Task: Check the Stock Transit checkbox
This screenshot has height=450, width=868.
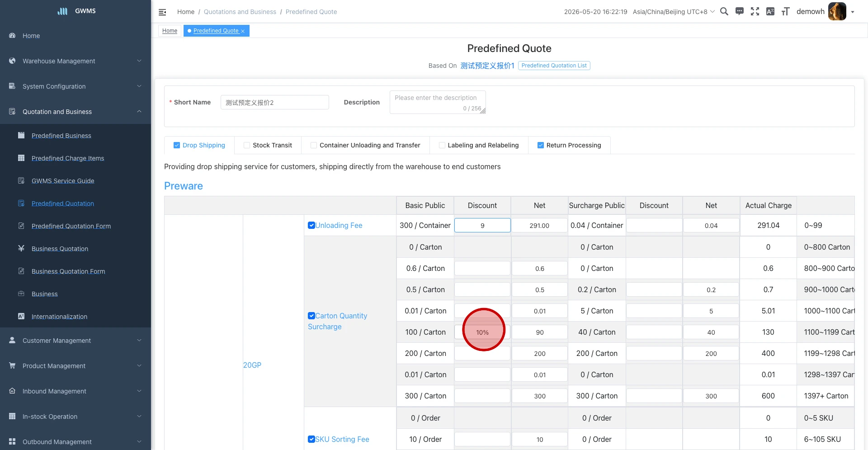Action: [x=247, y=145]
